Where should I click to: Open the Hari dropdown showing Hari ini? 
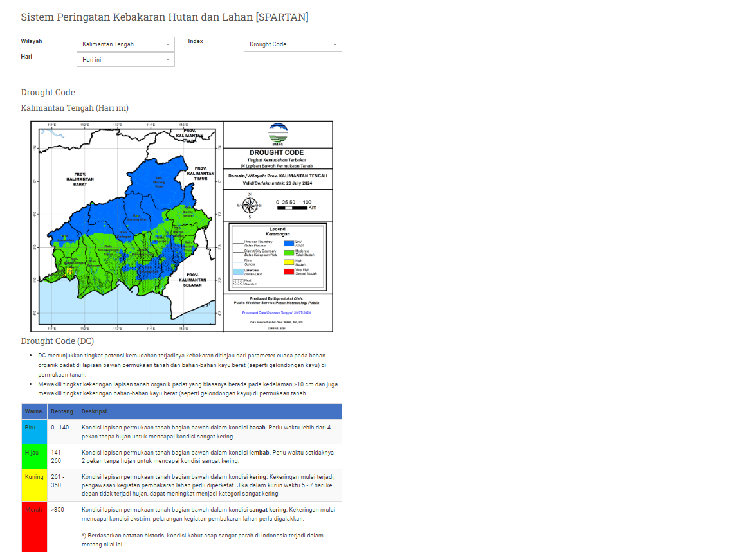pos(125,60)
